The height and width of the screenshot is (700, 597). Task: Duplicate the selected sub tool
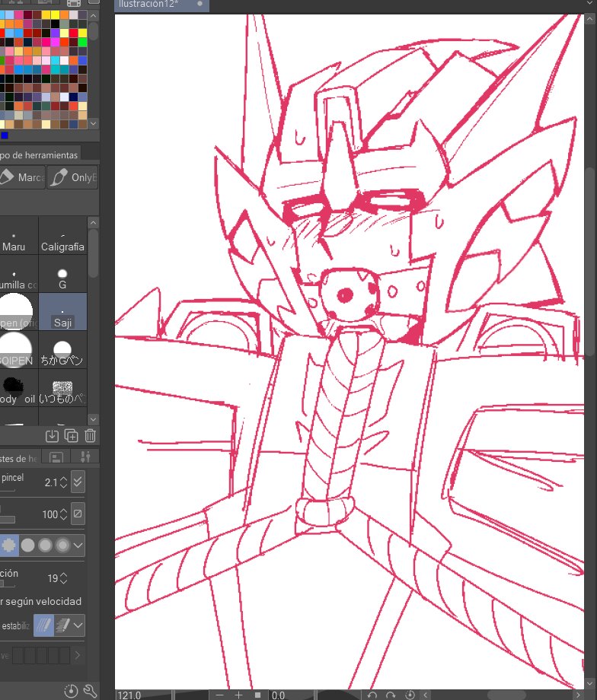click(71, 435)
